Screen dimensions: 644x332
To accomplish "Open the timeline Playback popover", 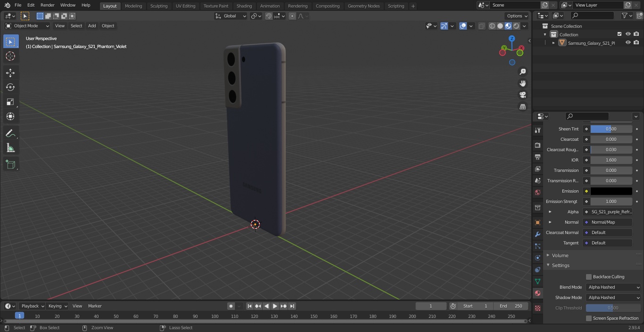I will point(32,306).
